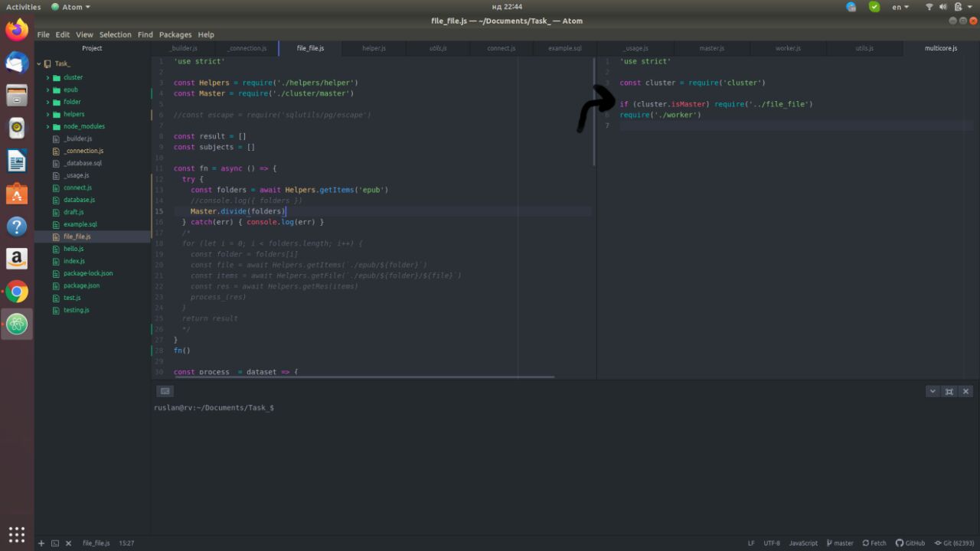Open the Find menu

pos(145,34)
